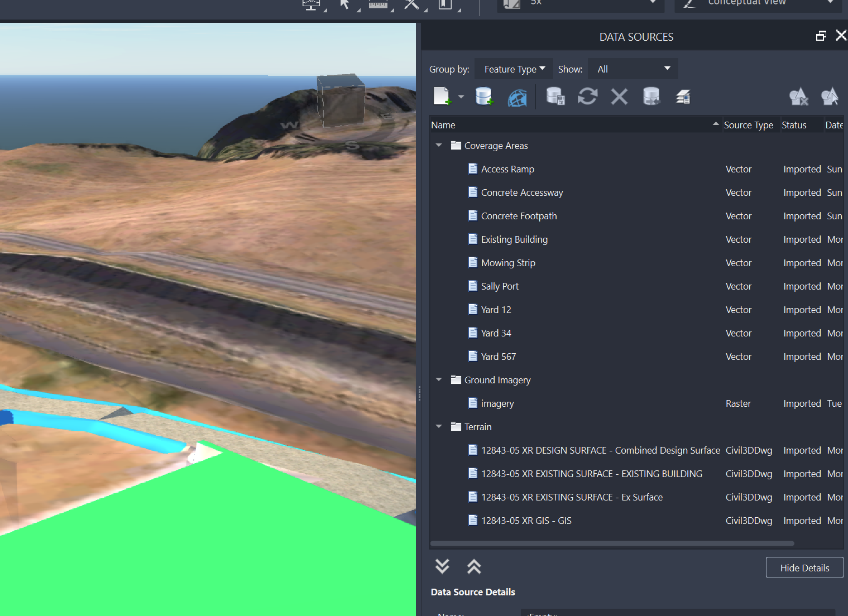Click the Coverage Areas folder icon
Screen dimensions: 848x616
456,145
